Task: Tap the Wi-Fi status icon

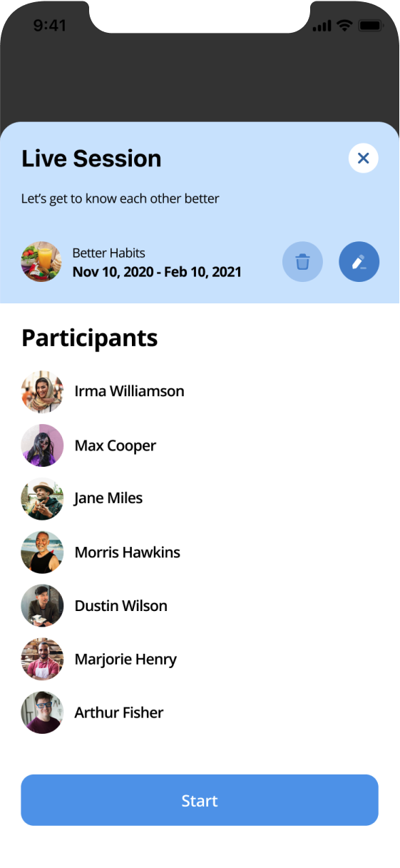Action: [x=345, y=25]
